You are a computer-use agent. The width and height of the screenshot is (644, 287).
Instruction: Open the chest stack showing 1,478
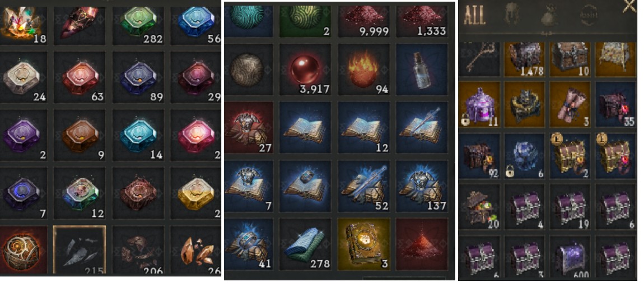click(525, 59)
